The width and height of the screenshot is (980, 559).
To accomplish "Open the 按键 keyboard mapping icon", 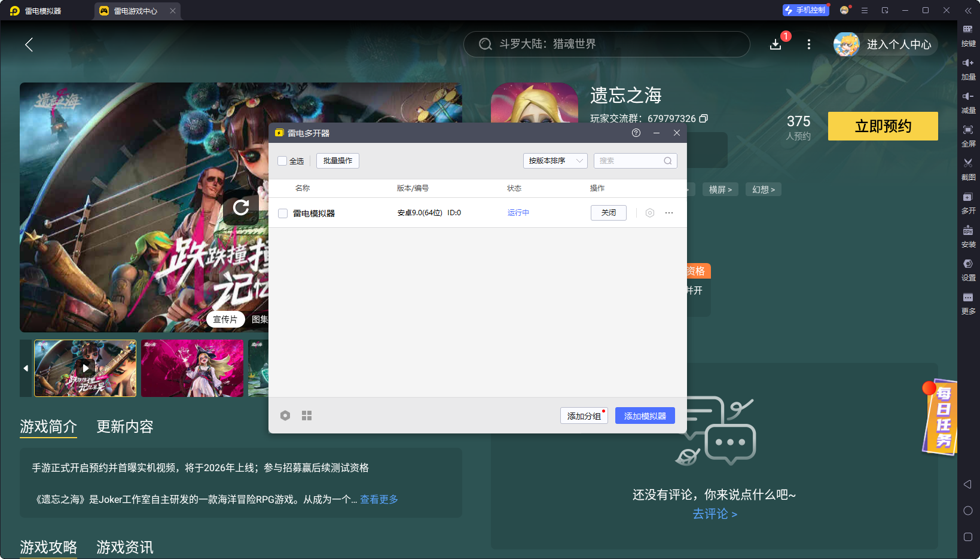I will (967, 29).
